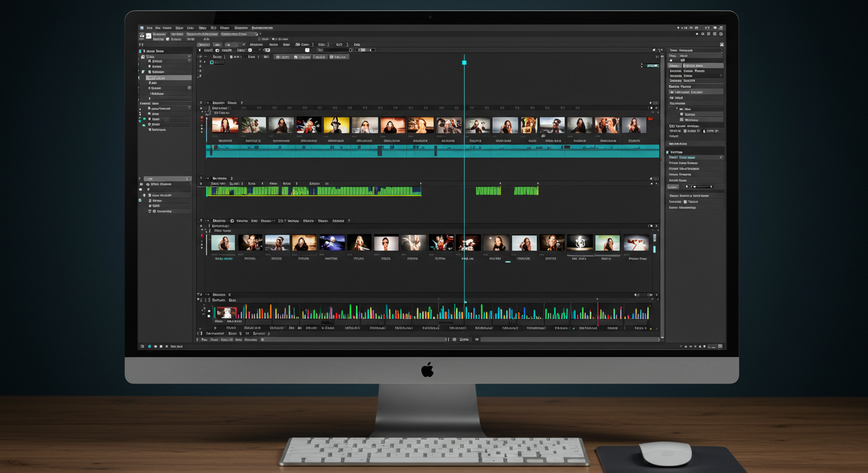Click the white square icon in top-left toolbar
The image size is (868, 473).
click(x=149, y=36)
